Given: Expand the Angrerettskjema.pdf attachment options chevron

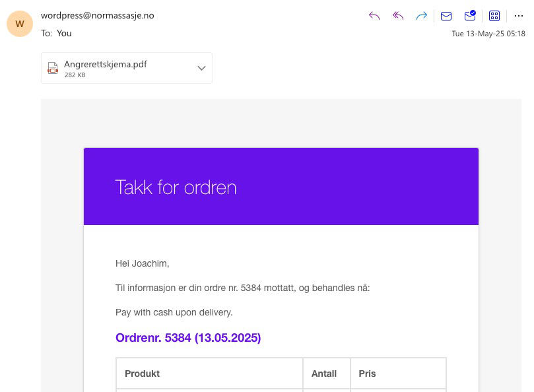Looking at the screenshot, I should coord(201,68).
